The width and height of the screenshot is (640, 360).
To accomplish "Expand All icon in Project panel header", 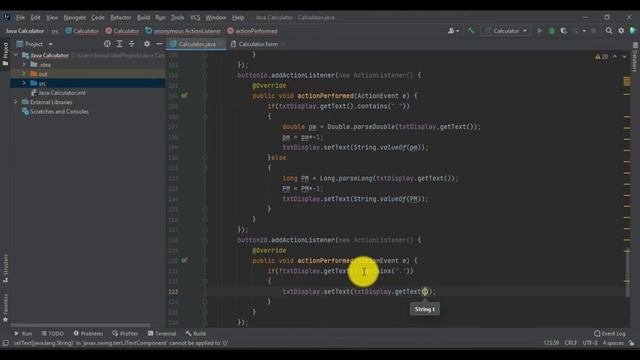I will pos(119,44).
